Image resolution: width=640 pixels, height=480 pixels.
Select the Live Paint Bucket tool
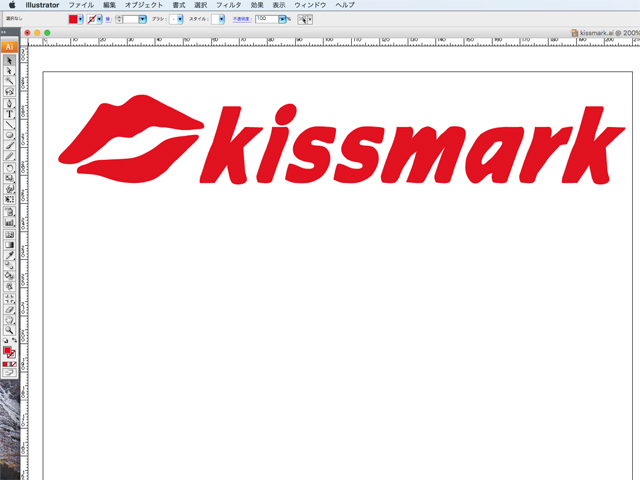tap(9, 276)
